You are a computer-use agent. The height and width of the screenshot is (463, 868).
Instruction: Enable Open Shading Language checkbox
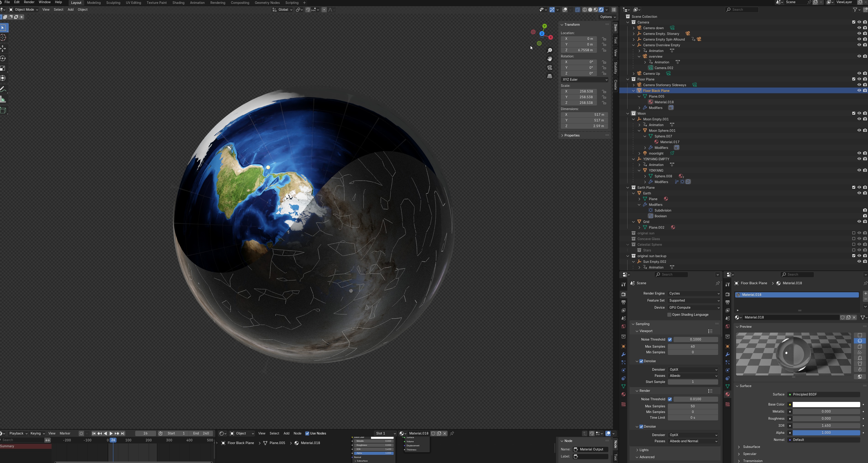coord(669,315)
